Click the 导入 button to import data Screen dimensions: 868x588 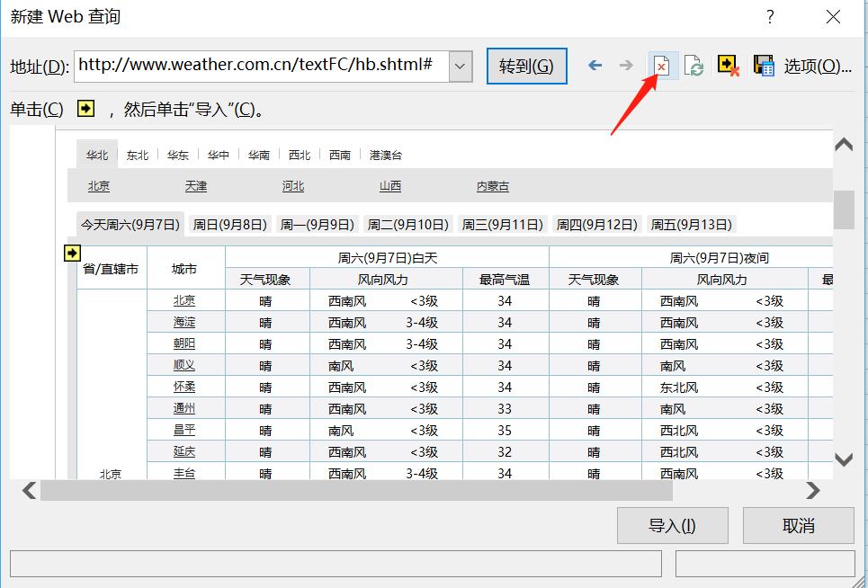672,525
